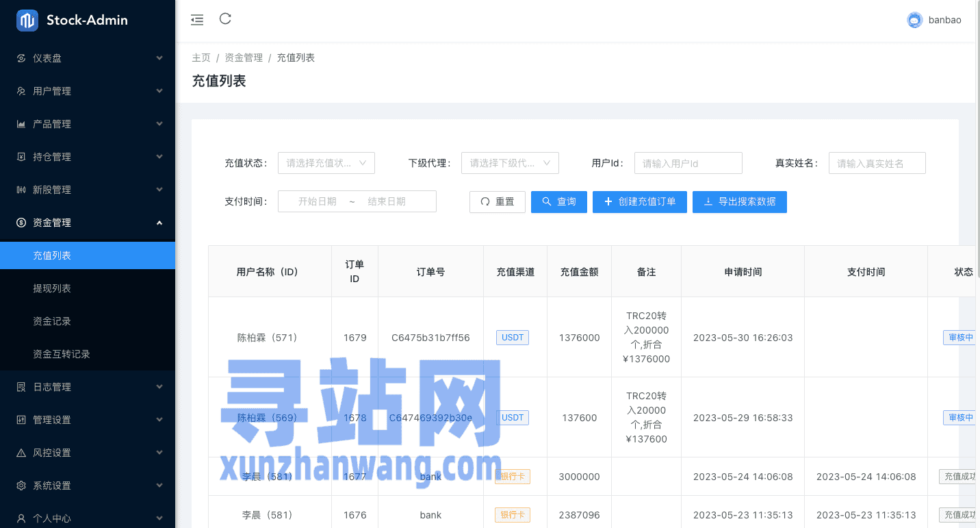980x528 pixels.
Task: Click the 用户Id input field
Action: coord(688,163)
